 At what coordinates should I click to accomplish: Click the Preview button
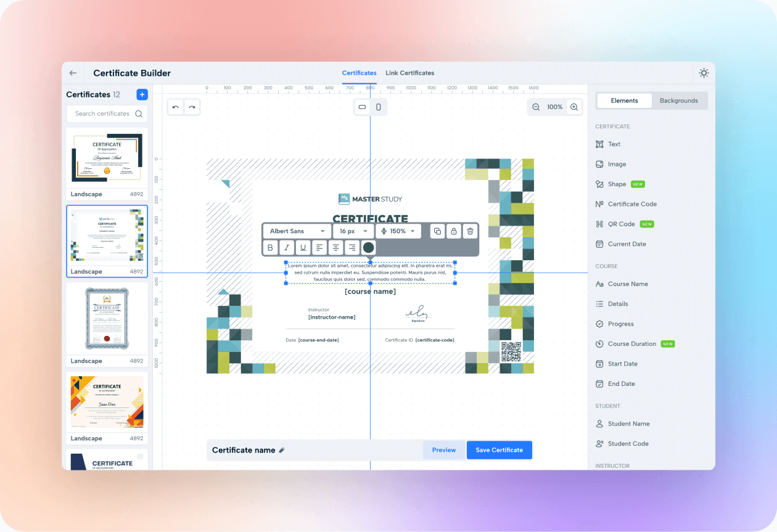point(444,450)
